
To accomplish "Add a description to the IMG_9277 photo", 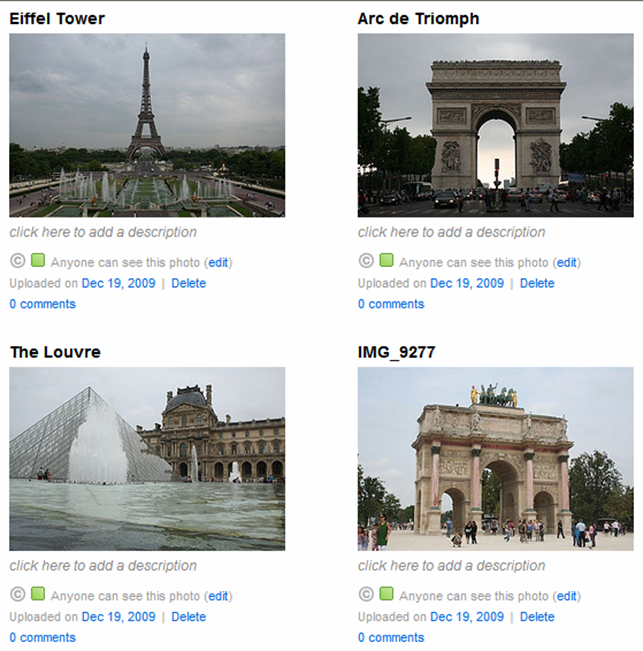I will coord(451,566).
